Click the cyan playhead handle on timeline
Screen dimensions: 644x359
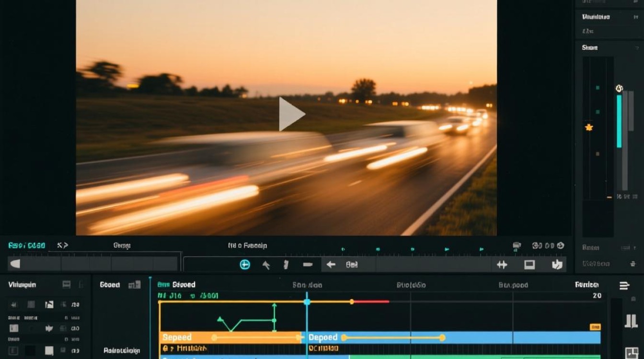point(307,302)
